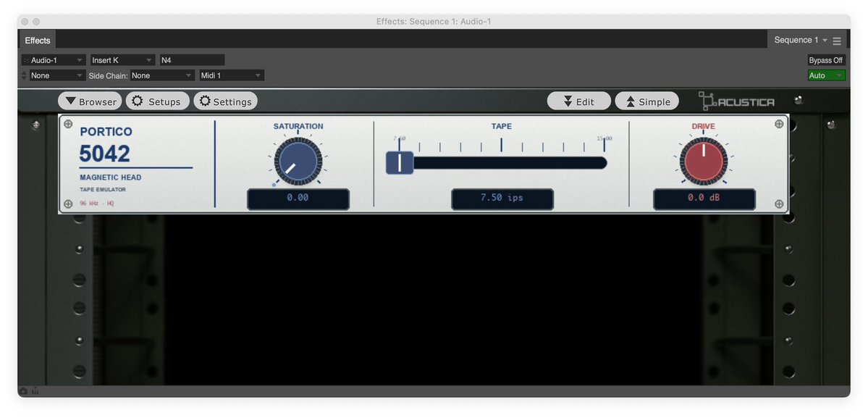Open the Insert K slot dropdown
868x418 pixels.
point(122,60)
